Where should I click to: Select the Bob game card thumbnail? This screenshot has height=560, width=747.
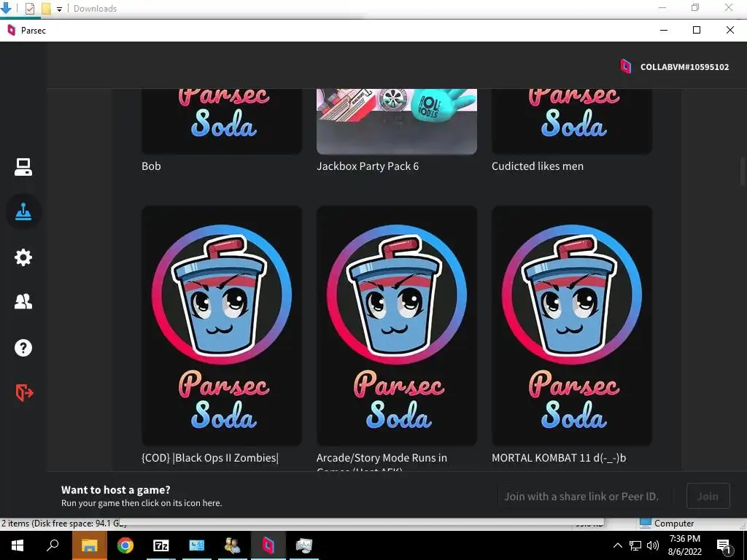pos(222,122)
